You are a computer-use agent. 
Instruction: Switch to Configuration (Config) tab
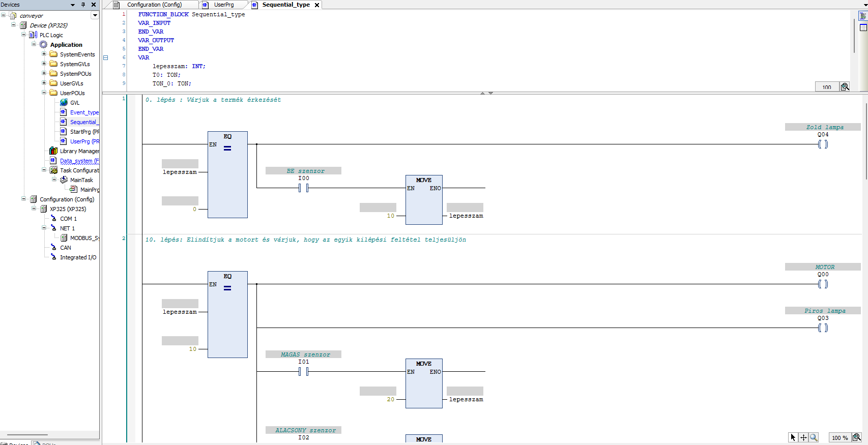point(154,5)
